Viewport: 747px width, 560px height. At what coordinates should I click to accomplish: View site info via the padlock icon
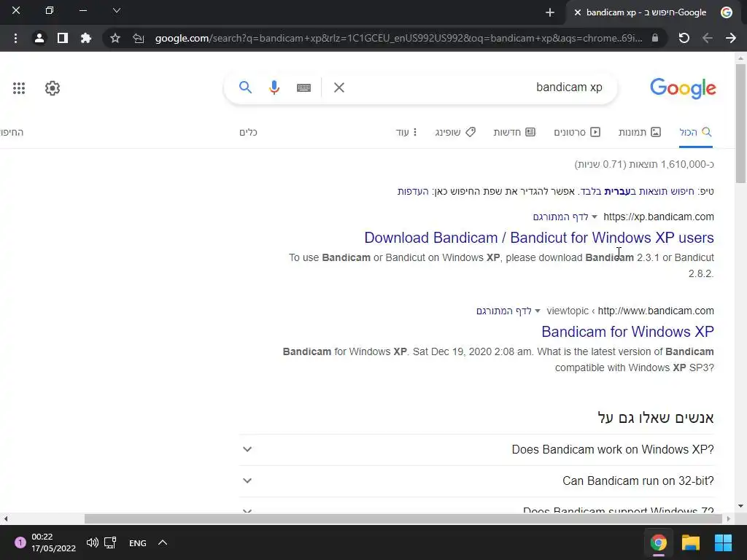655,38
